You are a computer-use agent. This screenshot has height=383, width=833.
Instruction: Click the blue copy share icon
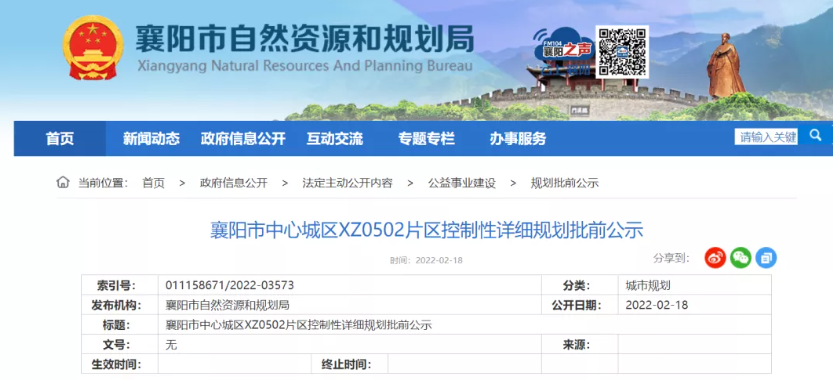766,258
